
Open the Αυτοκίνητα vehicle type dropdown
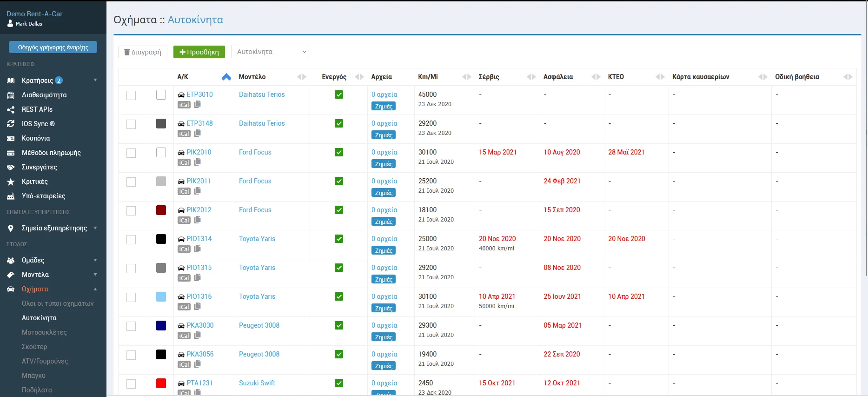pos(270,52)
